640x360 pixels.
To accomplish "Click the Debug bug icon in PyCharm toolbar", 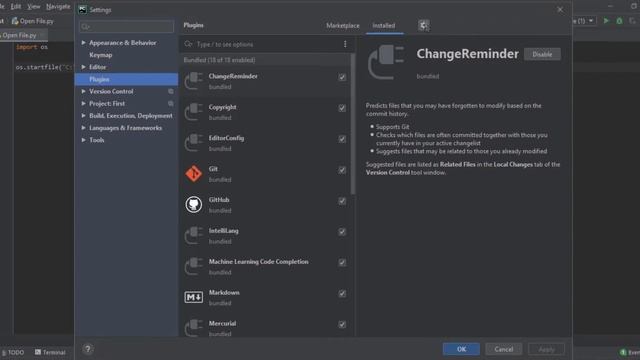I will pos(619,21).
